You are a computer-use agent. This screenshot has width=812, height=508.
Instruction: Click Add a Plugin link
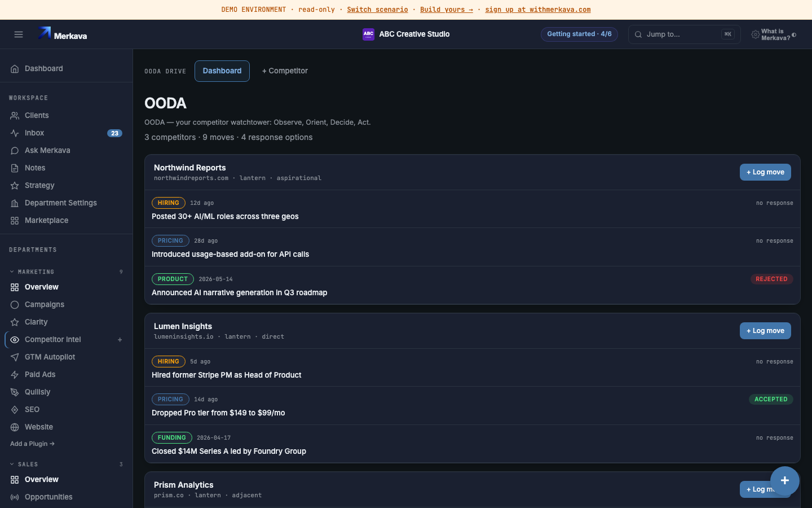point(32,444)
